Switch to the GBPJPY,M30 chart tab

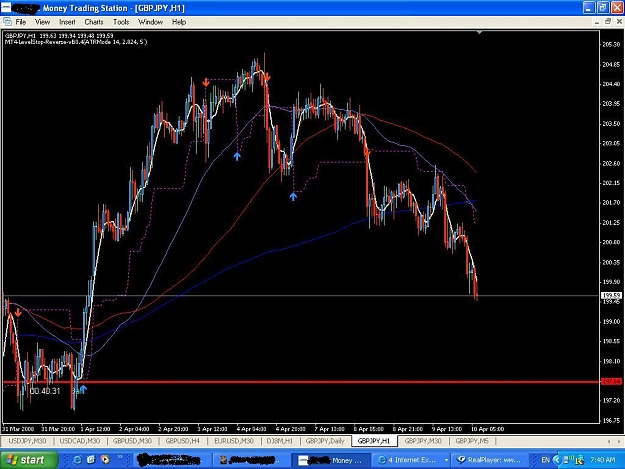coord(423,441)
